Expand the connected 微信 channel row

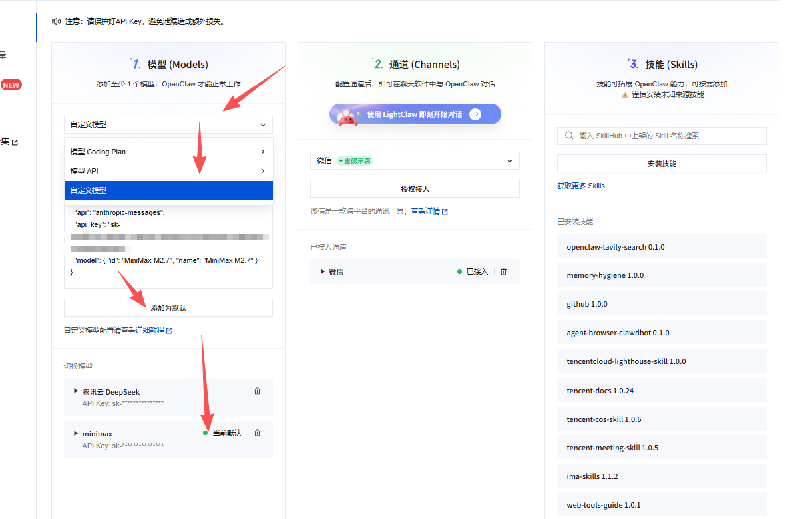pyautogui.click(x=323, y=271)
